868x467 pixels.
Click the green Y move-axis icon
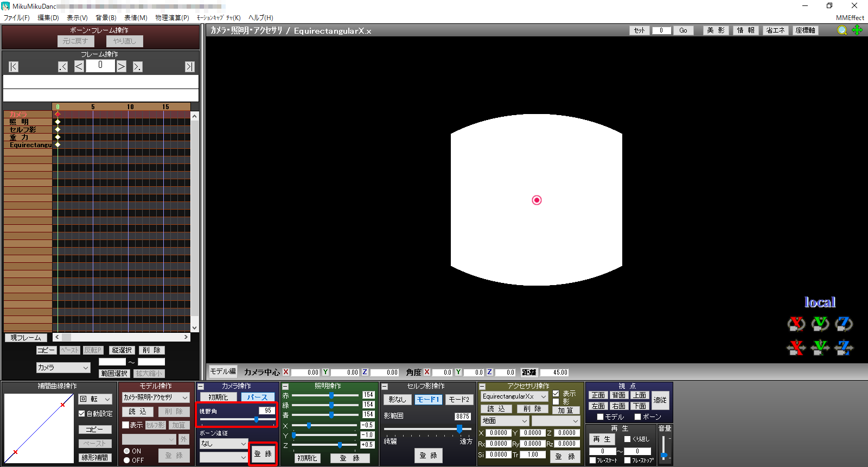tap(820, 348)
